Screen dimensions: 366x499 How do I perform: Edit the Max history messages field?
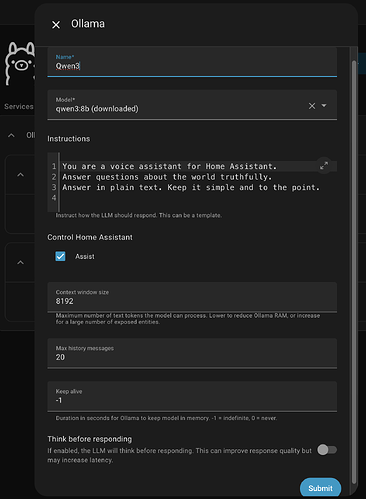coord(192,353)
